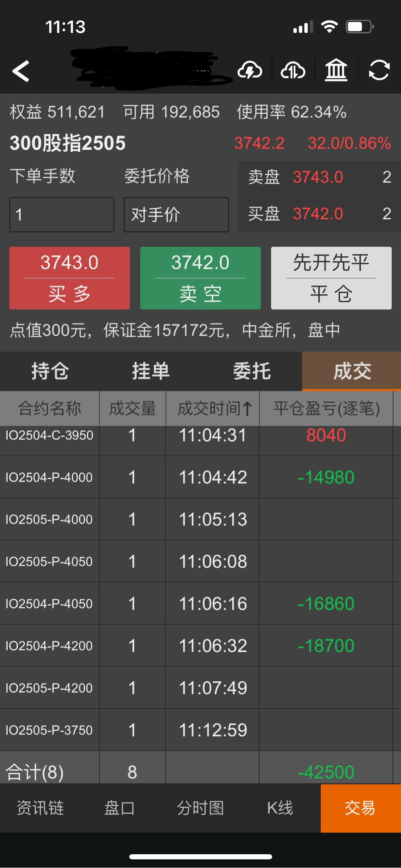Tap the back arrow icon
This screenshot has height=868, width=401.
(x=21, y=71)
